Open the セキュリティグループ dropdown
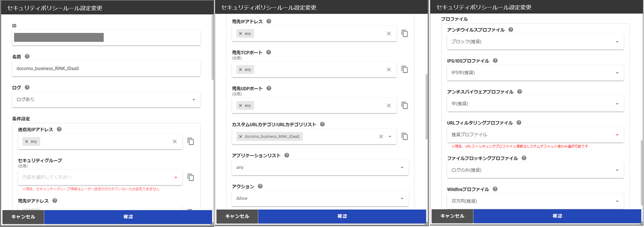 [x=100, y=177]
